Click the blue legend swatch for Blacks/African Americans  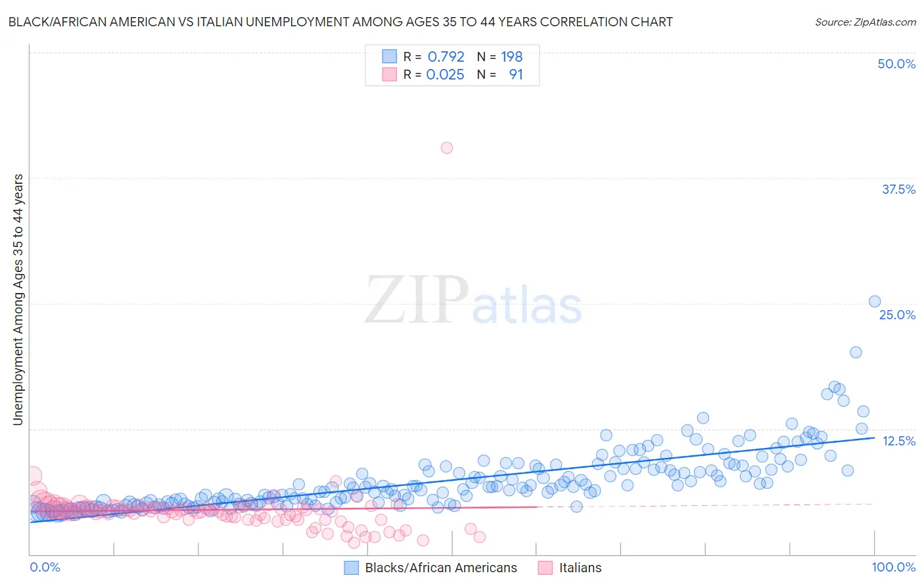coord(352,568)
